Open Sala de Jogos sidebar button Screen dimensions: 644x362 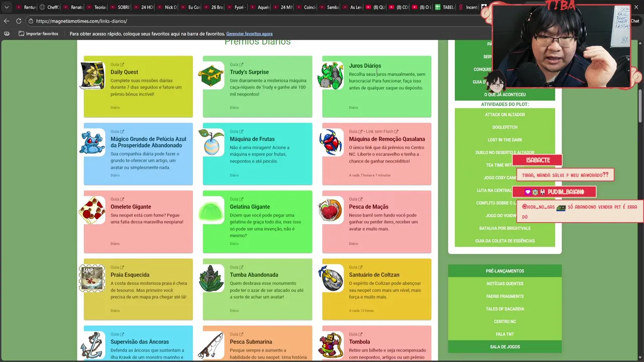[505, 346]
